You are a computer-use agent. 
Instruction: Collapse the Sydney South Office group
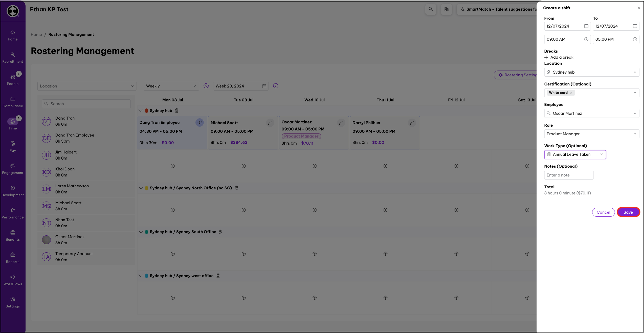coord(141,232)
